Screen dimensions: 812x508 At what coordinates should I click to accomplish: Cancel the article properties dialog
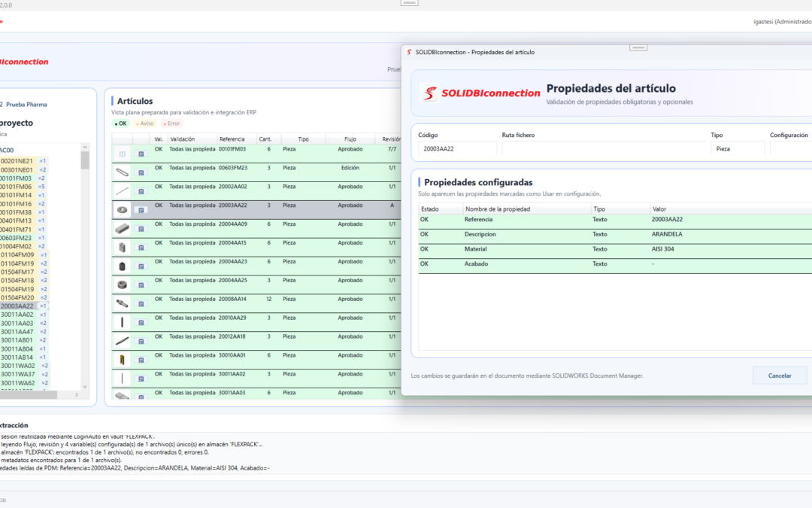[780, 376]
